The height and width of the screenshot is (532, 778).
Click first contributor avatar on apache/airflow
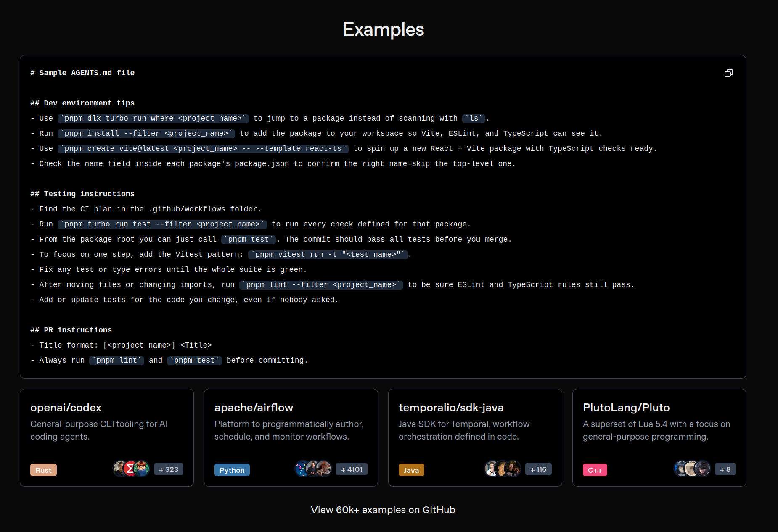click(x=301, y=469)
